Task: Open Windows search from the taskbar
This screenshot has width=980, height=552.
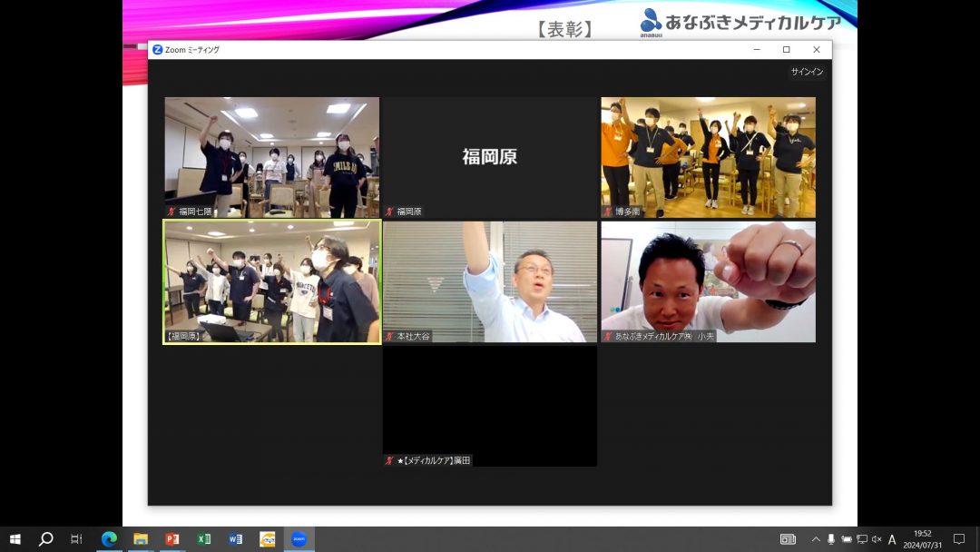Action: point(46,539)
